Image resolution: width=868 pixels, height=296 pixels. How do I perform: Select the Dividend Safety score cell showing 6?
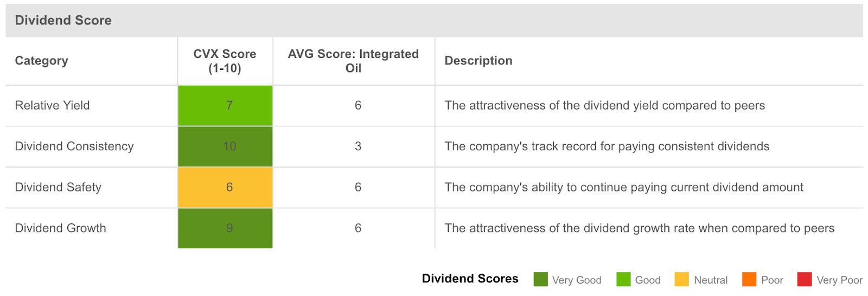click(x=225, y=187)
